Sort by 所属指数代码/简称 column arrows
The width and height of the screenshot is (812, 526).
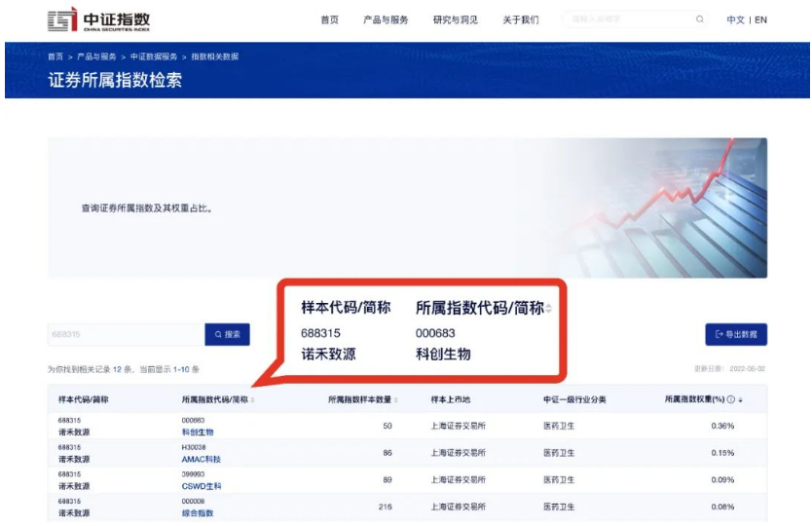coord(253,399)
